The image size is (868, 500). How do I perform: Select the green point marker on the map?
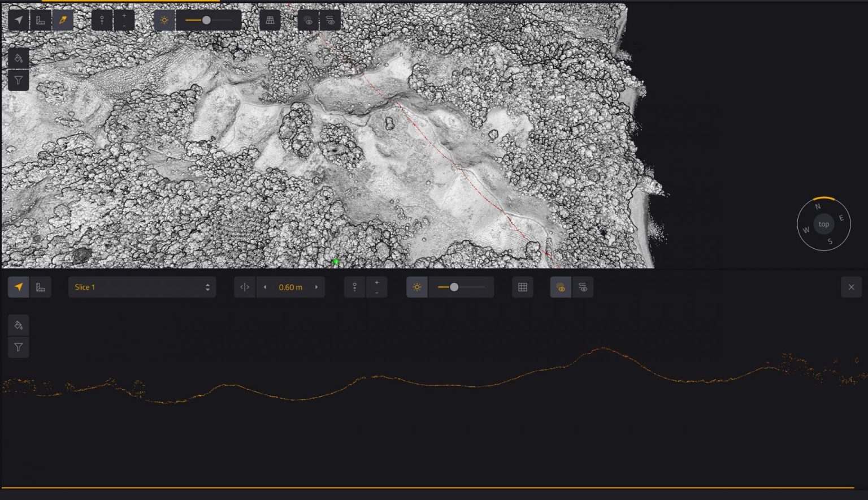[x=336, y=261]
